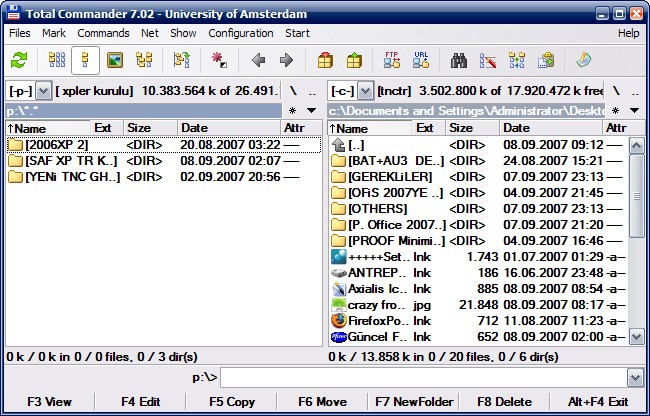Show thumbnail view icon in toolbar
The width and height of the screenshot is (650, 416).
tap(115, 60)
